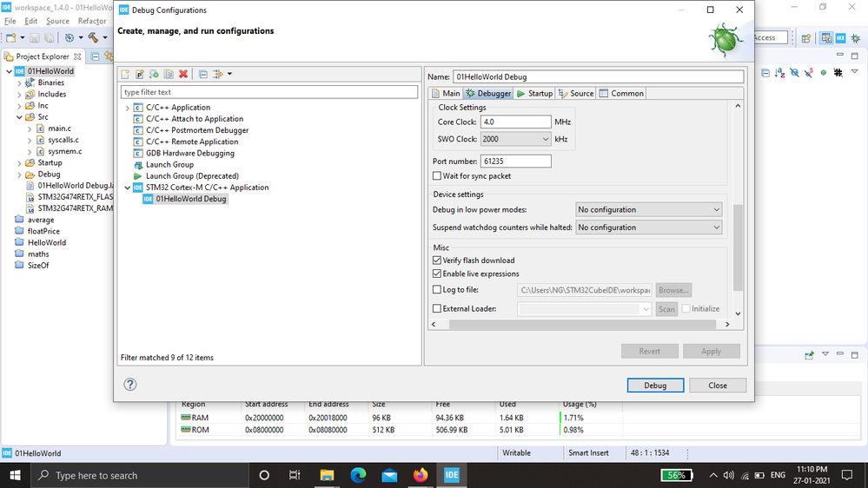This screenshot has width=868, height=488.
Task: Switch to the Startup tab
Action: click(x=534, y=94)
